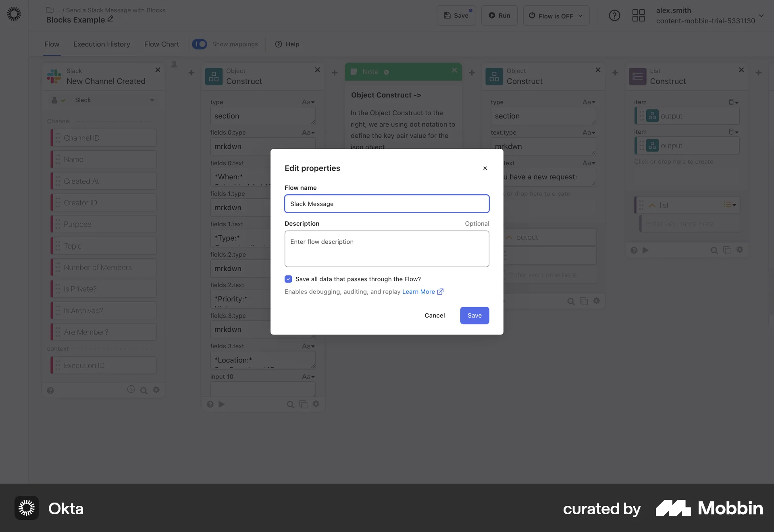Click the Flow is OFF power toggle
The height and width of the screenshot is (532, 774).
point(556,15)
